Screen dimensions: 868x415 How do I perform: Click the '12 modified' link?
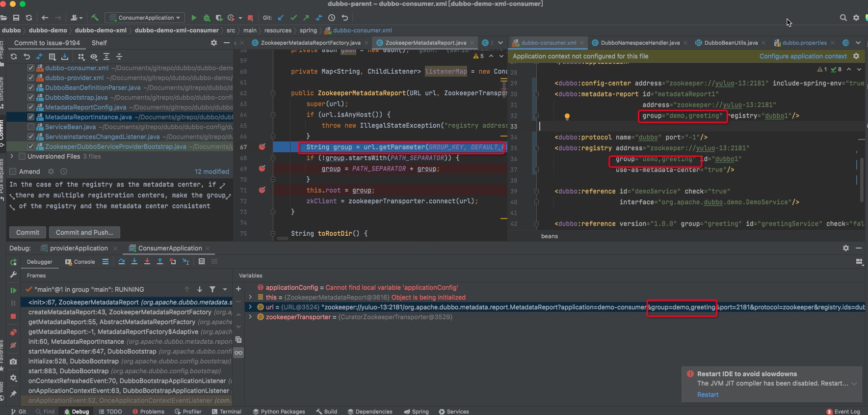212,171
